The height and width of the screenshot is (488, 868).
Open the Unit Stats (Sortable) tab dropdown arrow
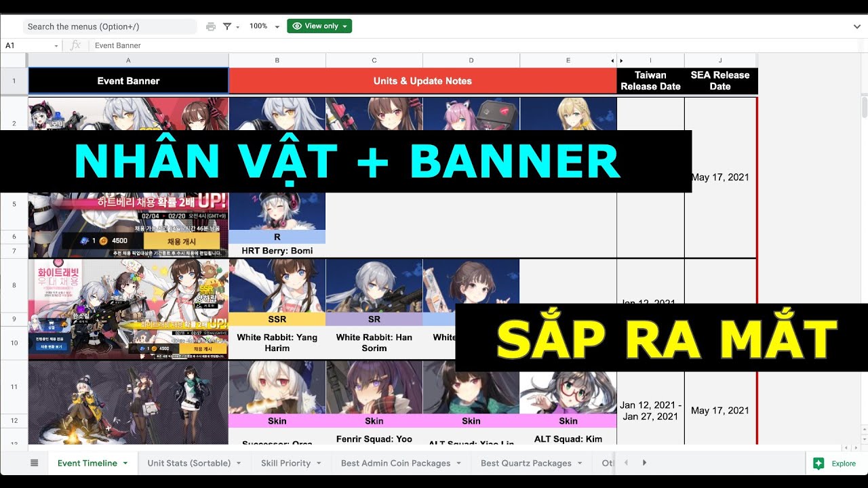coord(239,464)
